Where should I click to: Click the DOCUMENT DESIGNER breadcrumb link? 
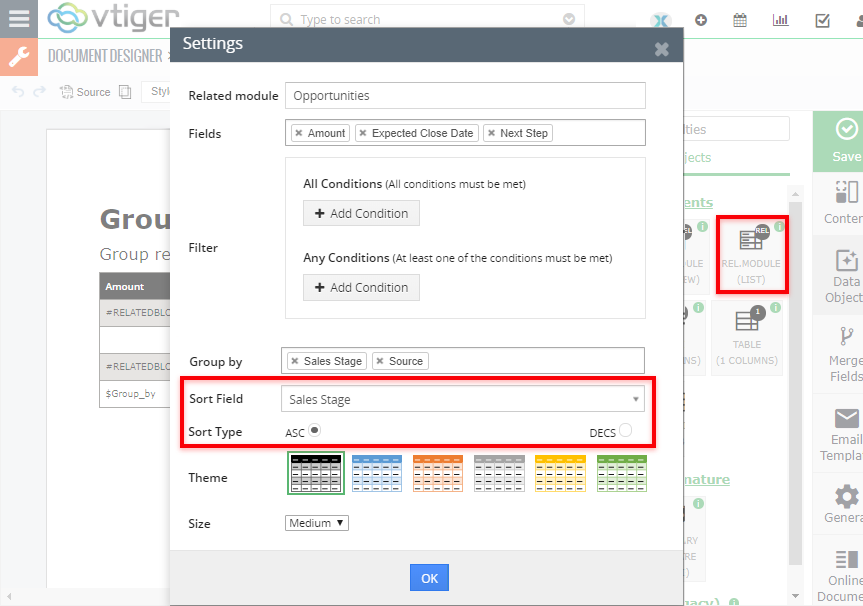(105, 56)
